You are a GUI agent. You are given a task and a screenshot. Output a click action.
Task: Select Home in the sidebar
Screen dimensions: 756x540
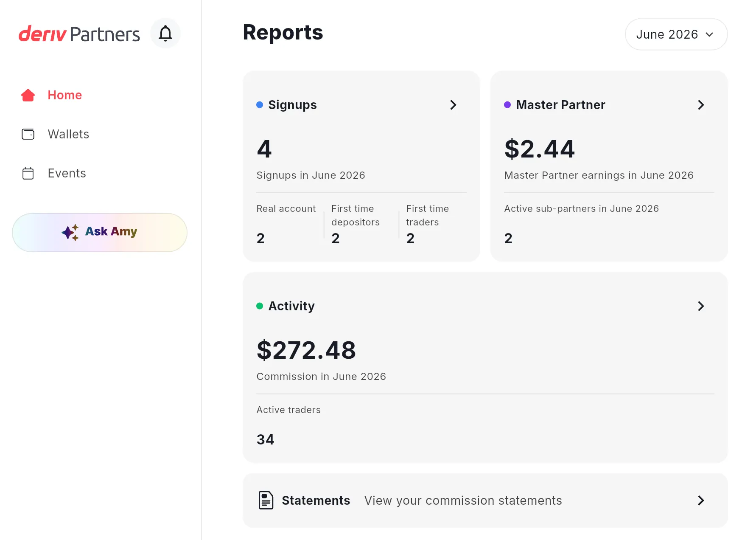point(64,95)
